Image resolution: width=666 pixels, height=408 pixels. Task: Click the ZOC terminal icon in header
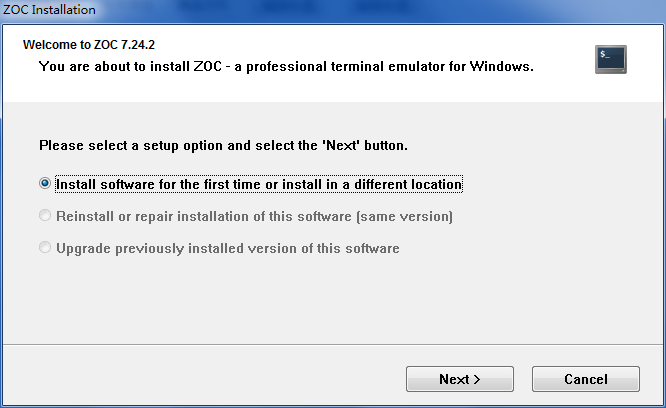click(611, 59)
